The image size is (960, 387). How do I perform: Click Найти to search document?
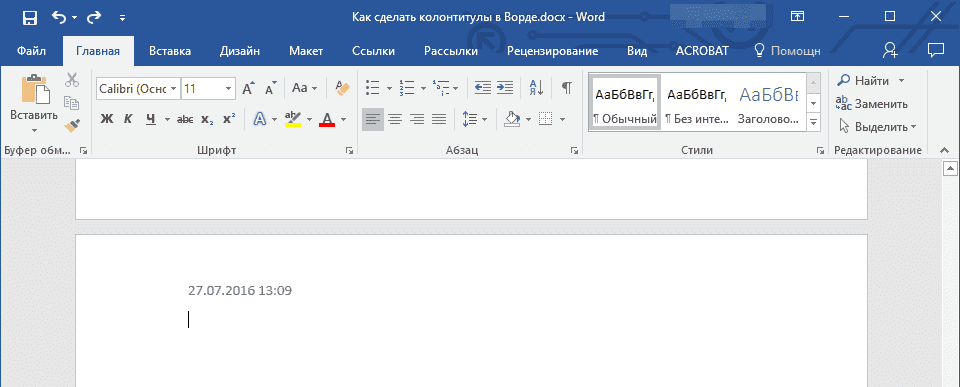point(864,80)
